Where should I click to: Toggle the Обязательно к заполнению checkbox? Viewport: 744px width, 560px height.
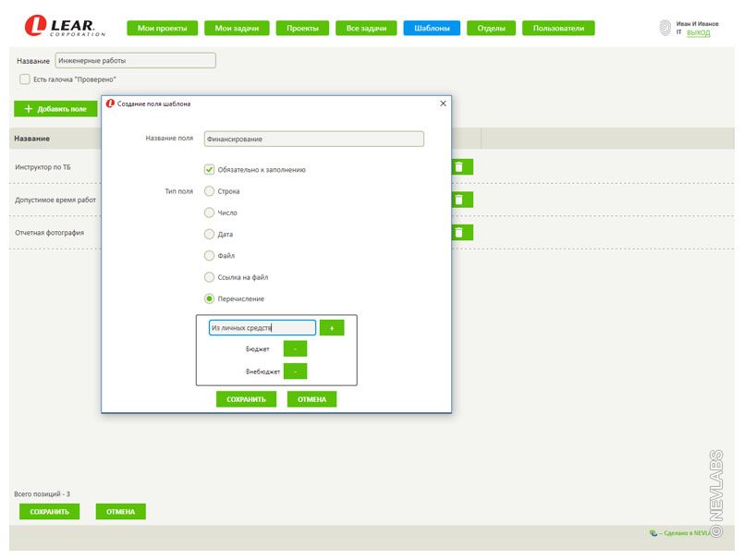(209, 170)
